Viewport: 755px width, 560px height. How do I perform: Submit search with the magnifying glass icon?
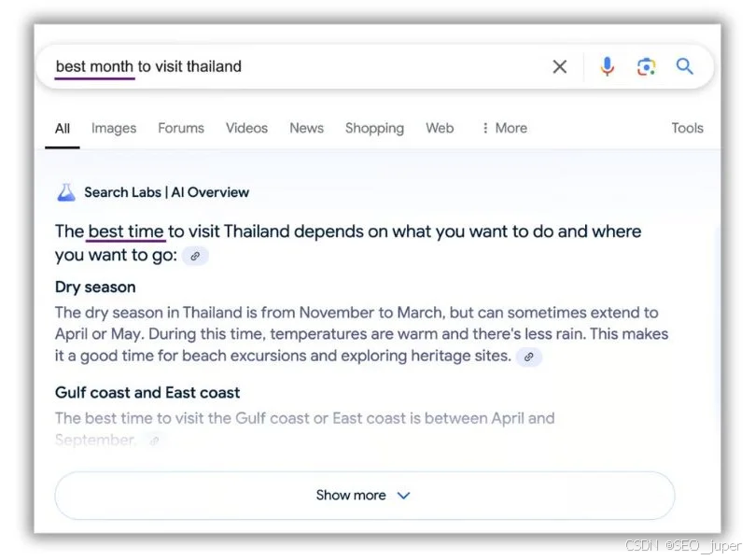tap(684, 66)
